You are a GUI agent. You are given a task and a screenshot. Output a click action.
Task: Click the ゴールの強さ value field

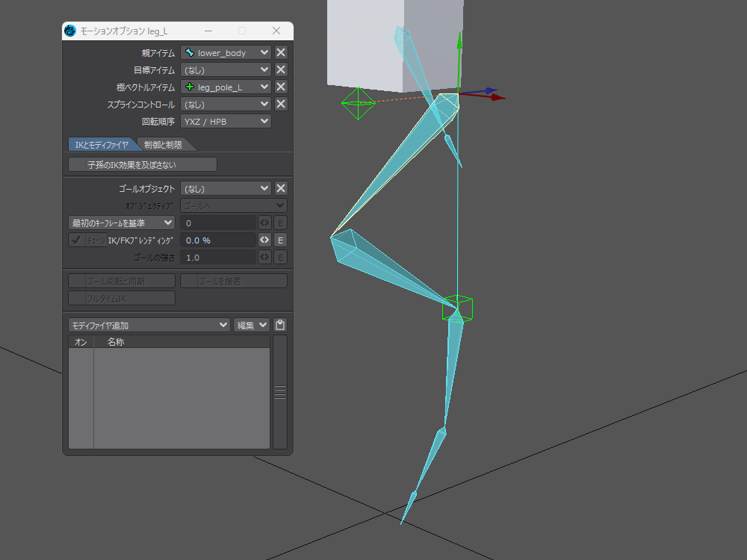pyautogui.click(x=218, y=258)
